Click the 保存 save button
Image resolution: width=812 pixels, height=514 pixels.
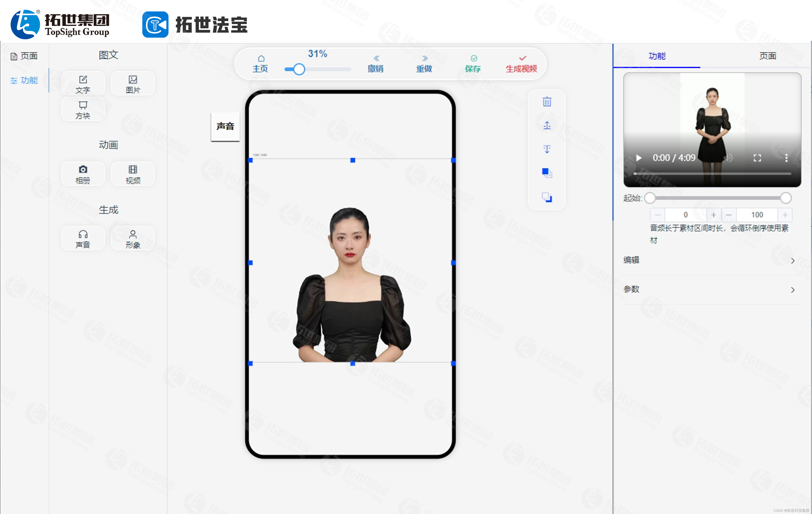pyautogui.click(x=473, y=64)
